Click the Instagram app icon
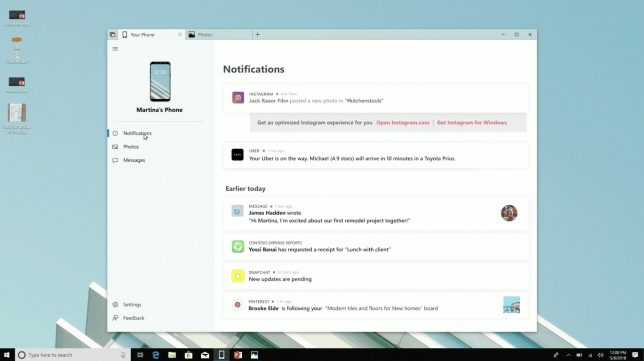 [x=238, y=98]
